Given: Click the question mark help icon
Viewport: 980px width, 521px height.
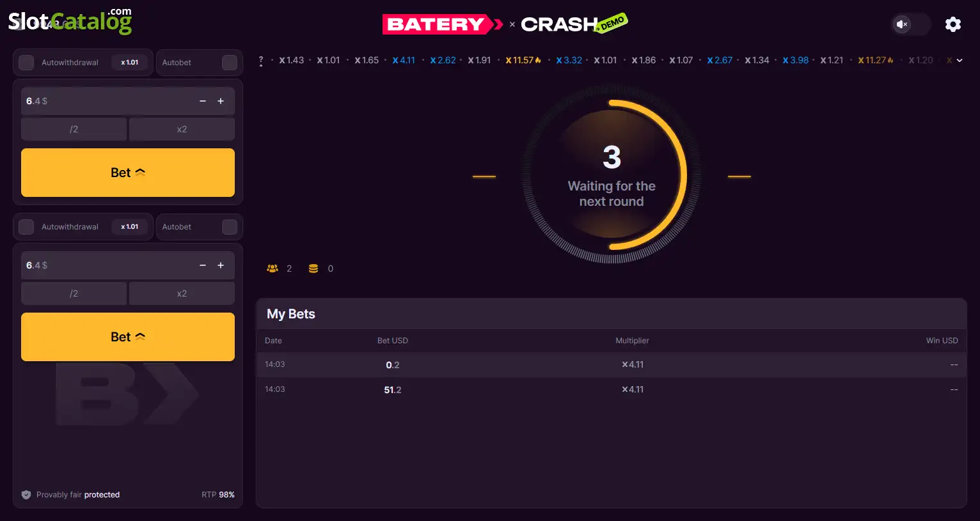Looking at the screenshot, I should coord(261,61).
